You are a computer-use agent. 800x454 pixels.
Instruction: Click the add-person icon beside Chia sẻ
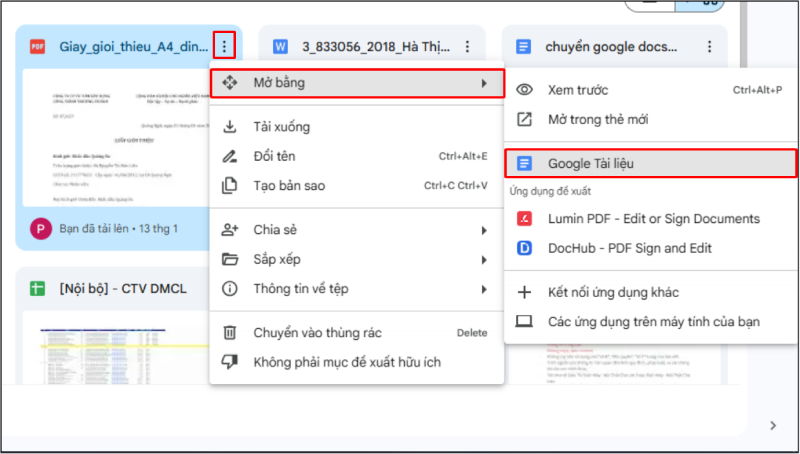pos(230,230)
